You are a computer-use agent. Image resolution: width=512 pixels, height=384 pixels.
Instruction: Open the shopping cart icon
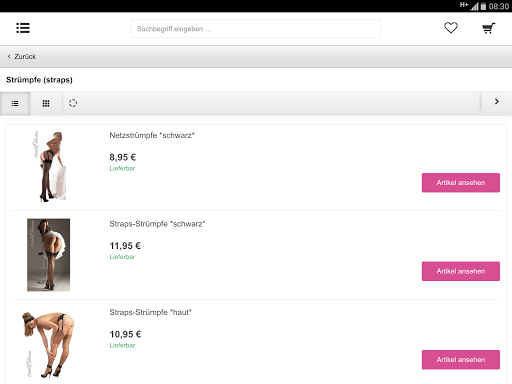click(x=489, y=28)
